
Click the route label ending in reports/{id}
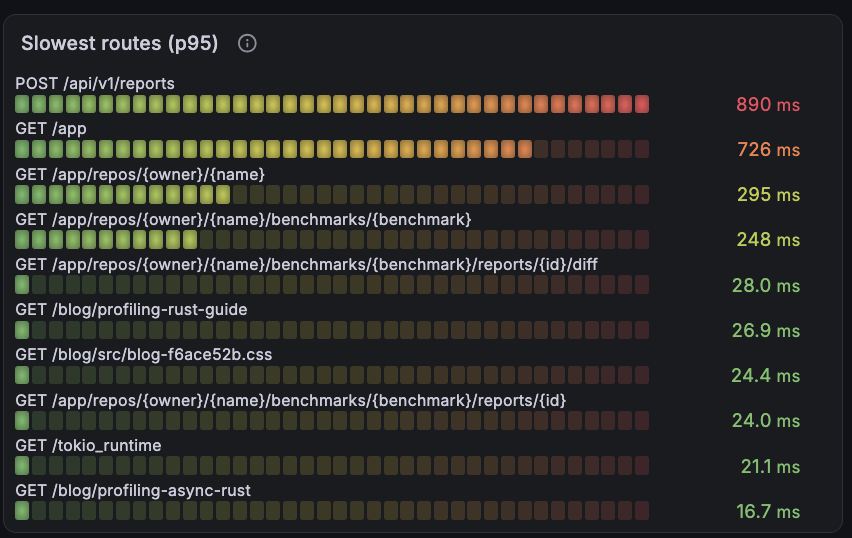click(291, 400)
